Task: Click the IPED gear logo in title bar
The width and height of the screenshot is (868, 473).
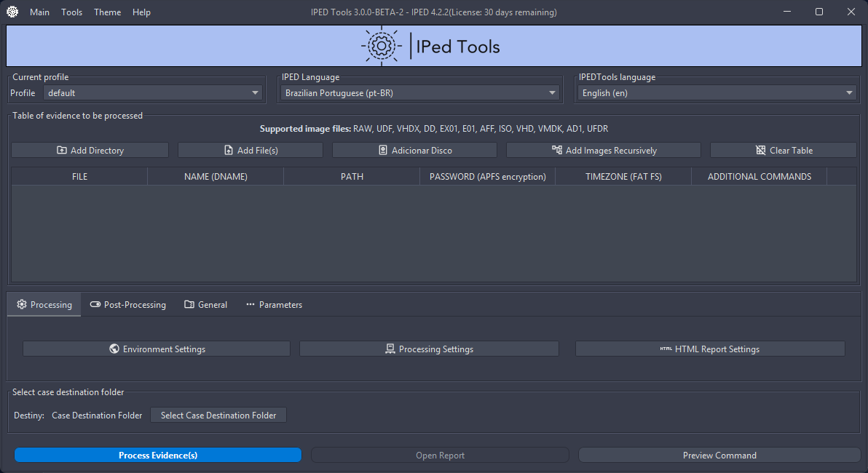Action: [12, 12]
